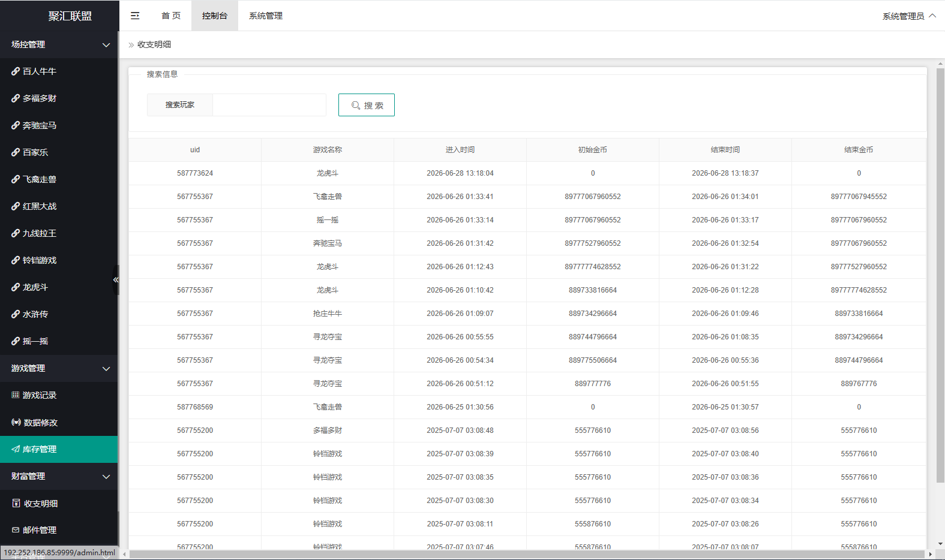
Task: Click the broadcast icon next to 数据修改
Action: 16,422
